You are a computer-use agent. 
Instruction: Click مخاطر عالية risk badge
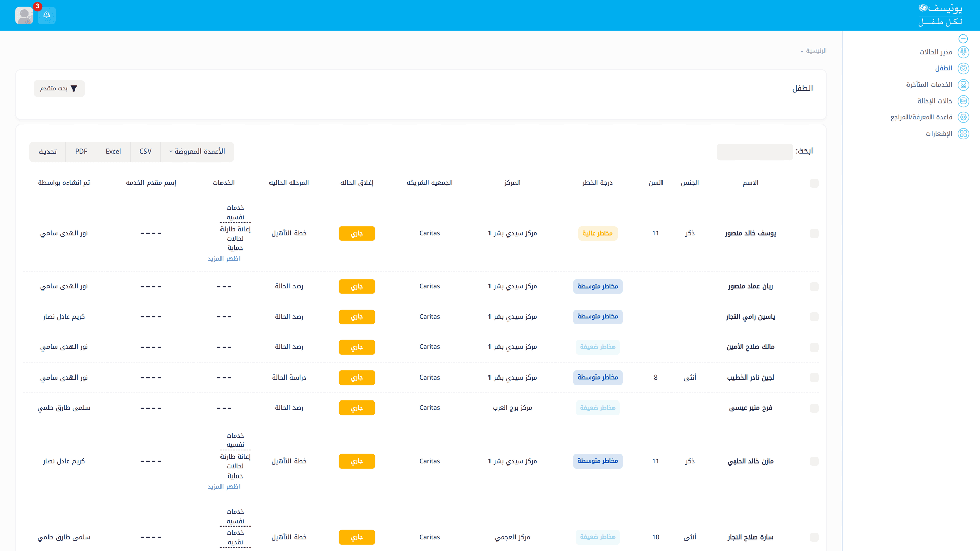tap(598, 233)
